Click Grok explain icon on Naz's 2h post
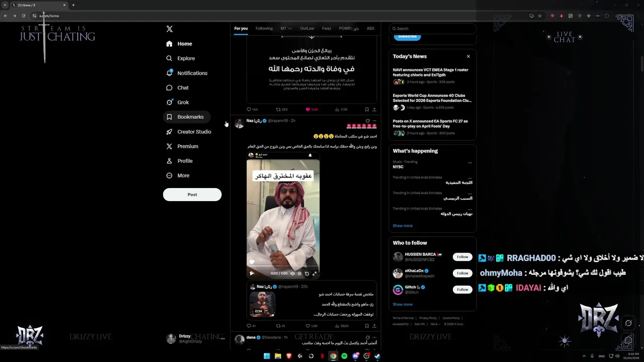 point(367,121)
